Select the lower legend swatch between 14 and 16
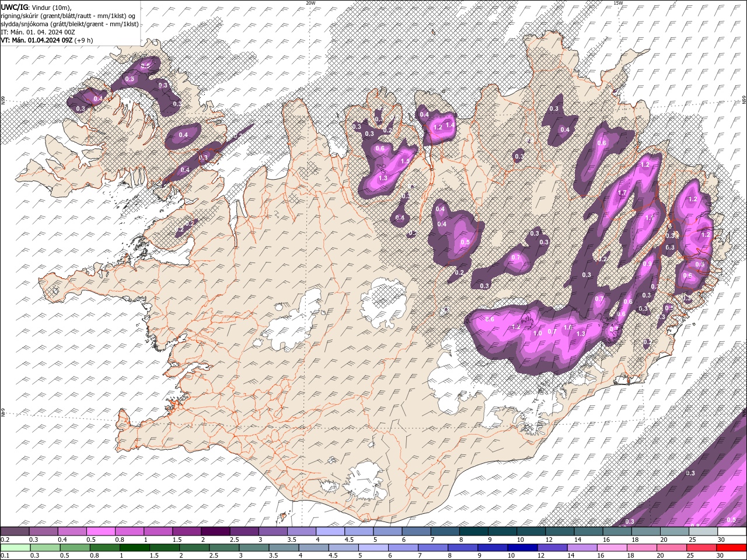This screenshot has width=747, height=560. pyautogui.click(x=582, y=548)
